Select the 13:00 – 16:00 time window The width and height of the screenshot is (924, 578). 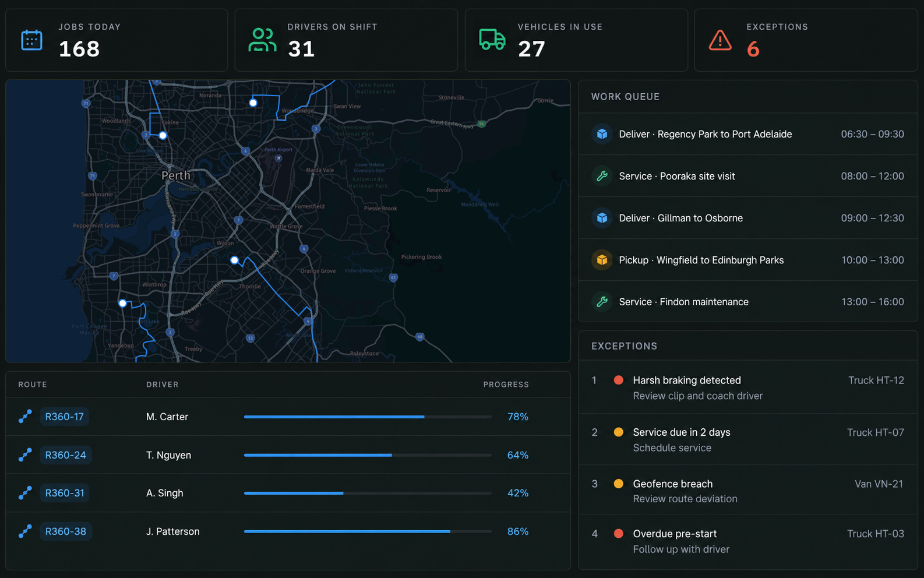[872, 302]
